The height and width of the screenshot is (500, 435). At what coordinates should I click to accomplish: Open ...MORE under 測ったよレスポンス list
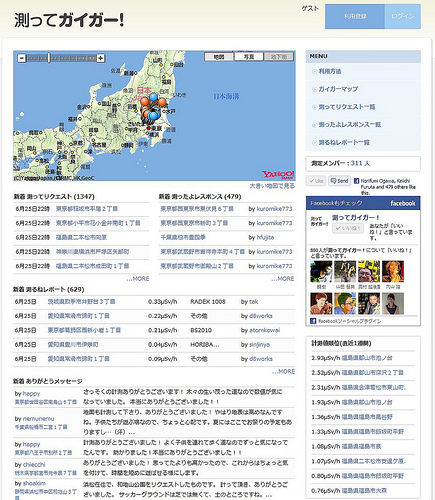pos(283,279)
